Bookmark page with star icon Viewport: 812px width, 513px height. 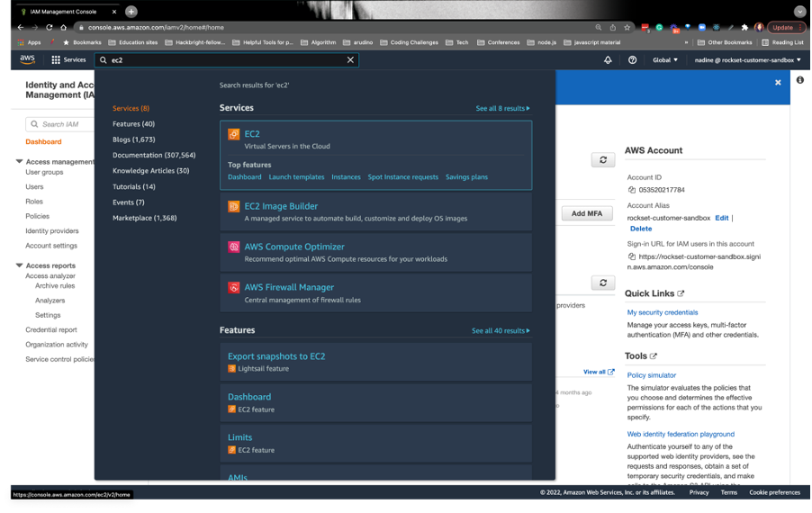click(x=627, y=27)
